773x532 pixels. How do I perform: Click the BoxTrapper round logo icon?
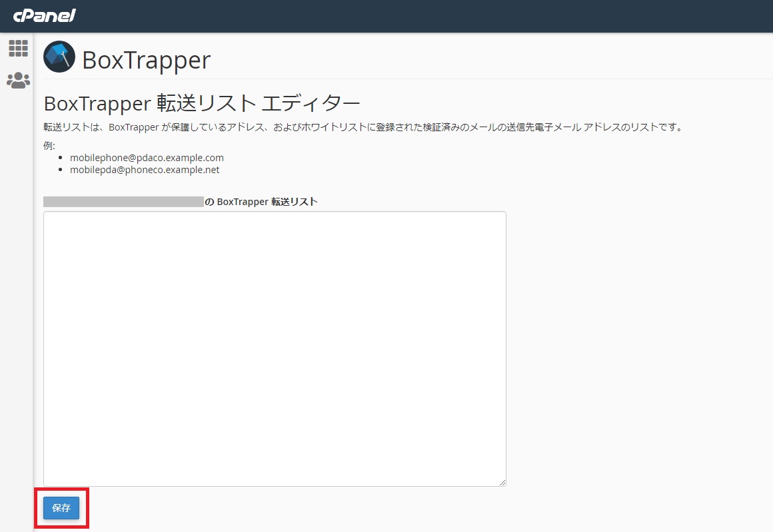pyautogui.click(x=59, y=57)
